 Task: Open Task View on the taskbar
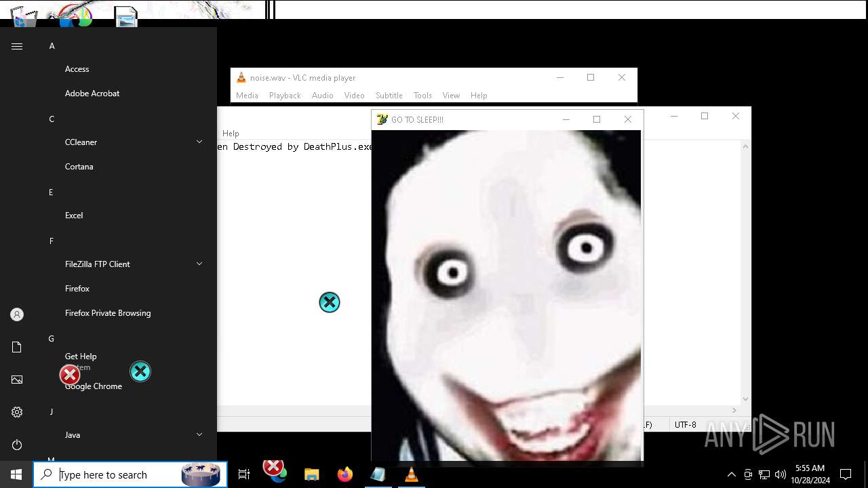point(244,474)
